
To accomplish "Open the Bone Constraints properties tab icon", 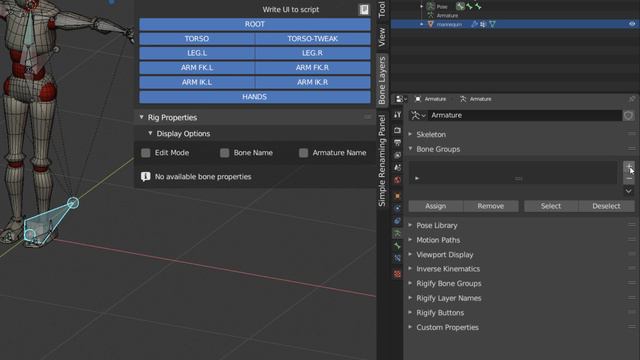I will [397, 258].
